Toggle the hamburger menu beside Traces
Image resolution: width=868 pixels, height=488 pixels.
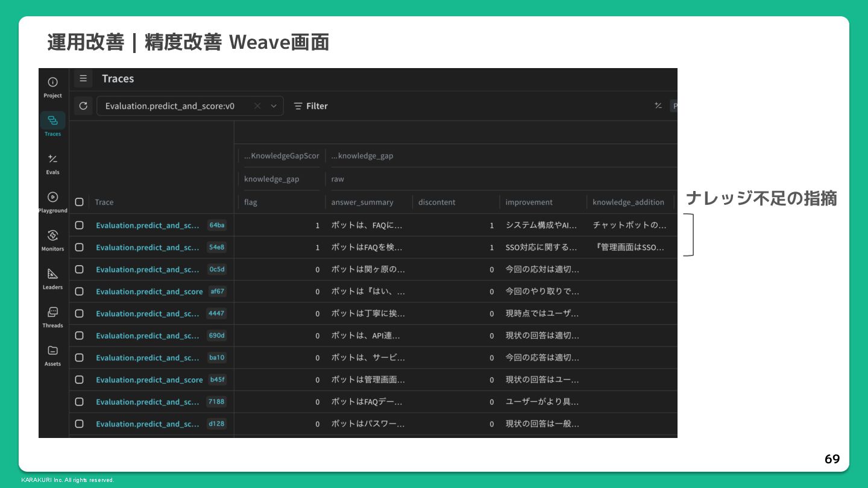[83, 78]
